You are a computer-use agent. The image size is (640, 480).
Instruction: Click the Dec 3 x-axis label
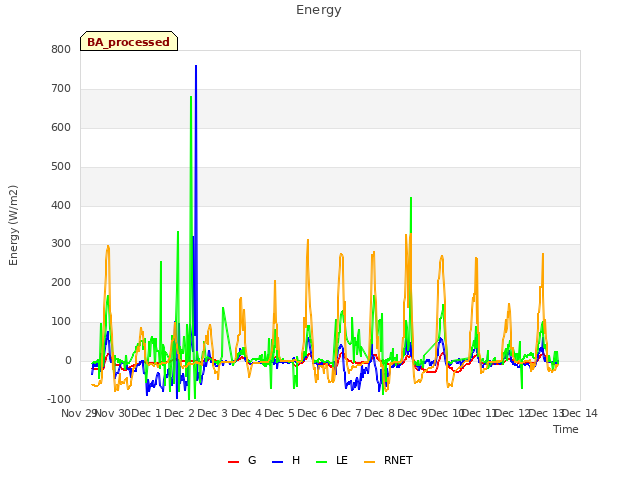point(213,413)
